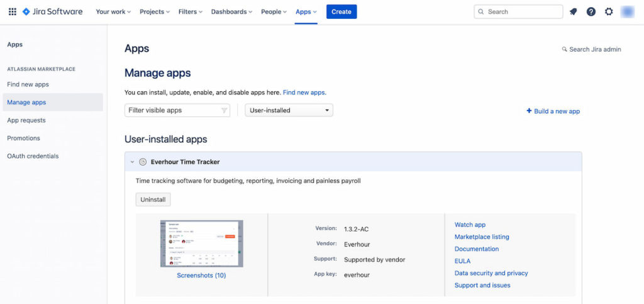Open the EULA link

pos(462,261)
